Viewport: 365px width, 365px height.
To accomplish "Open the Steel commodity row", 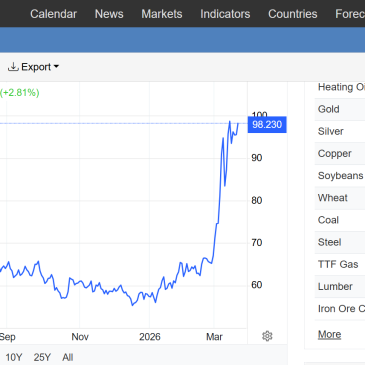I will point(340,242).
